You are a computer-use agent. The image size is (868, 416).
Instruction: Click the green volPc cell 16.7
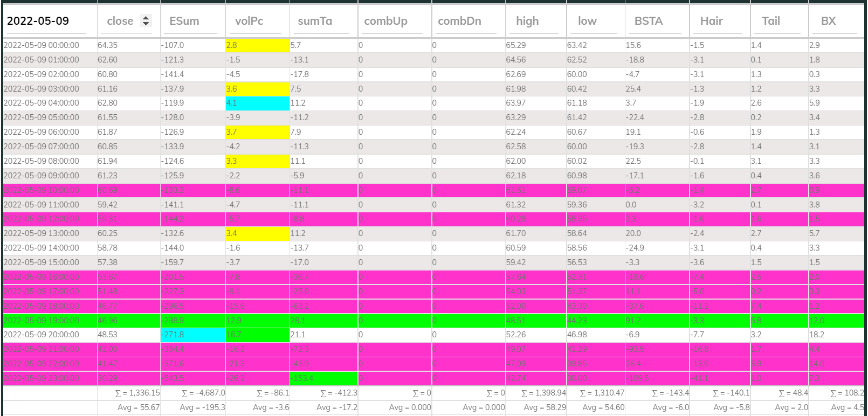(258, 335)
